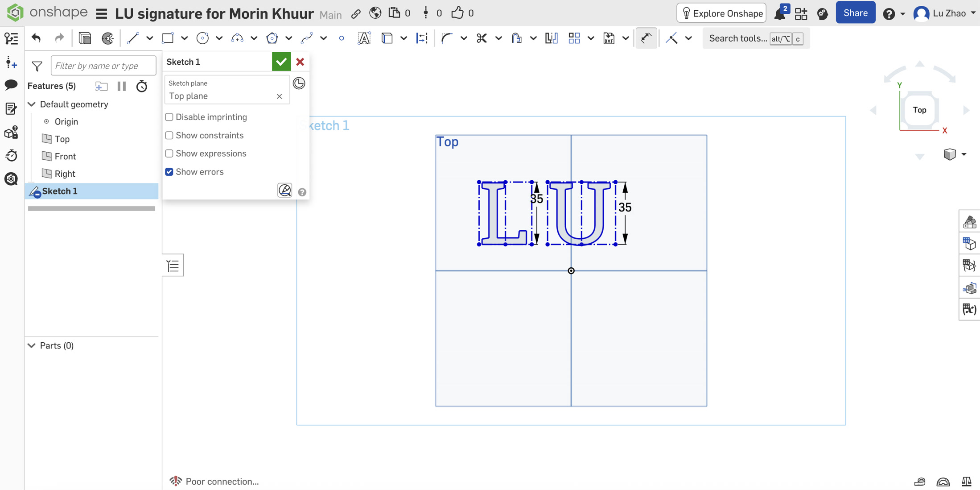Open the main hamburger menu
Screen dimensions: 980x490
point(102,14)
